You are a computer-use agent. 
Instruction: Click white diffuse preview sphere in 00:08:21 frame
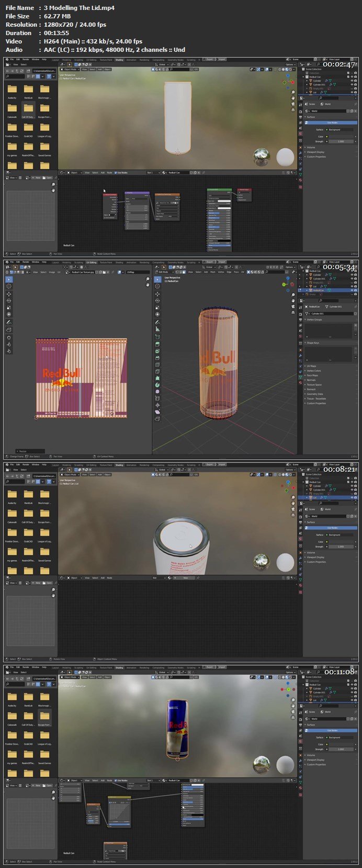pyautogui.click(x=285, y=562)
